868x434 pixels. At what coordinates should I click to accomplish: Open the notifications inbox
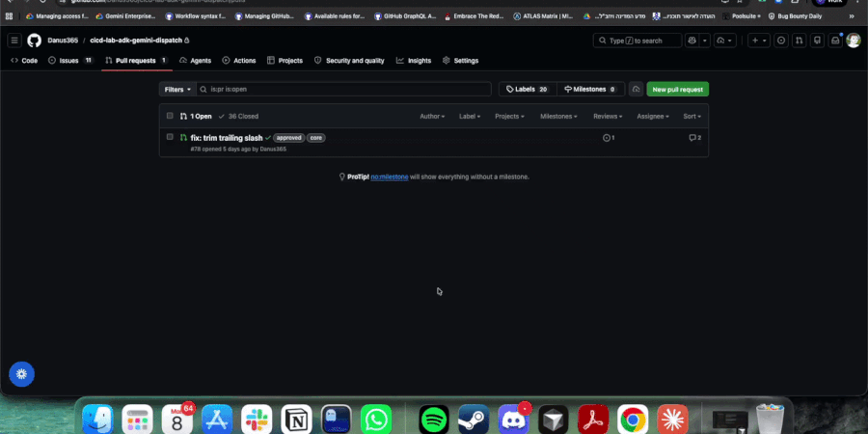pos(835,41)
